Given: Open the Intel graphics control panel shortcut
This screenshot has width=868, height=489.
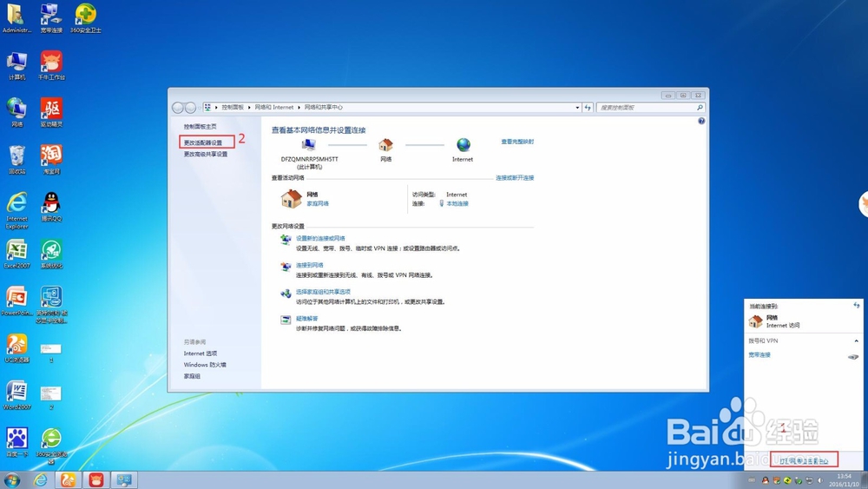Looking at the screenshot, I should tap(51, 305).
